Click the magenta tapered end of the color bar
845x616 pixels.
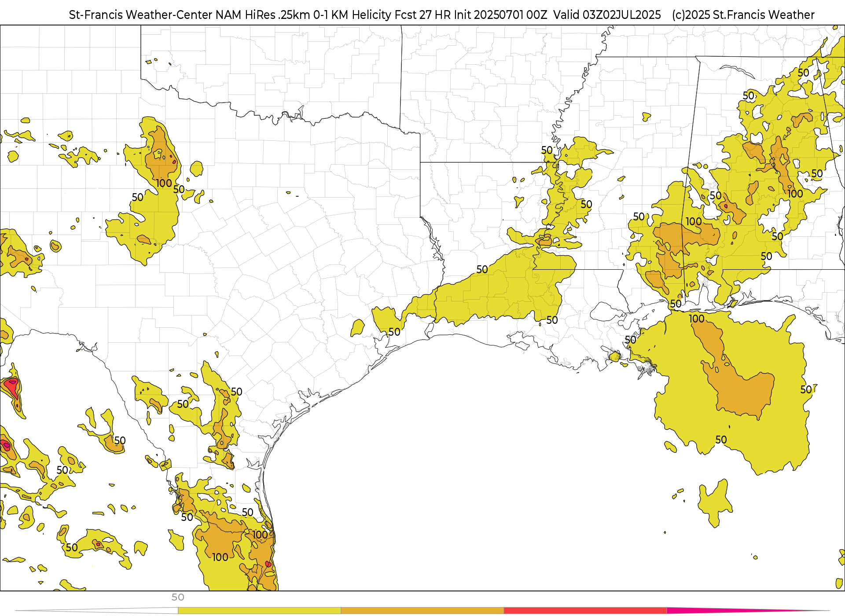click(x=748, y=611)
